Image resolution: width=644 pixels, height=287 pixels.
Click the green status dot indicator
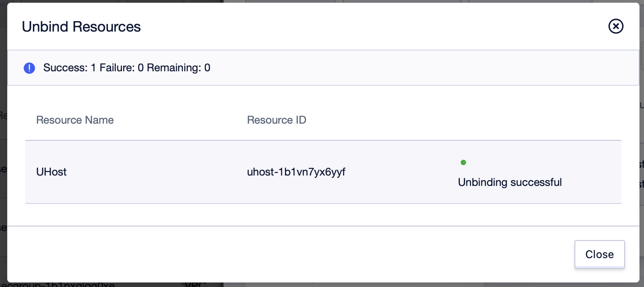click(463, 162)
